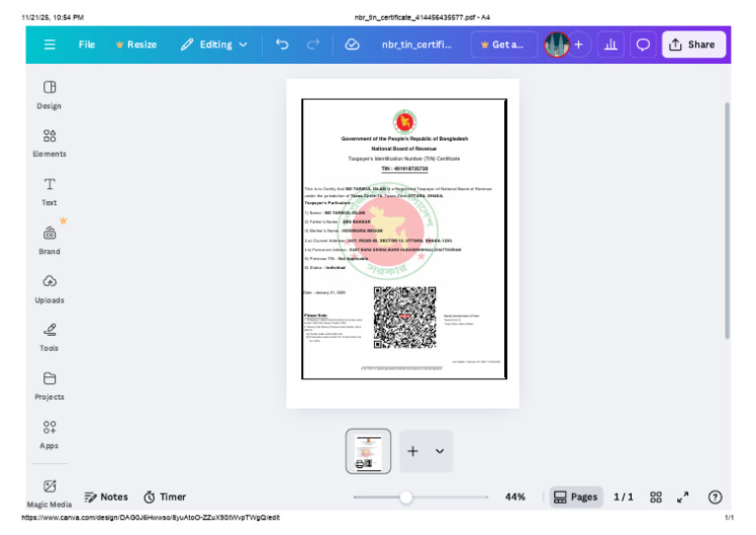The width and height of the screenshot is (756, 535).
Task: Open the help question mark
Action: 715,497
